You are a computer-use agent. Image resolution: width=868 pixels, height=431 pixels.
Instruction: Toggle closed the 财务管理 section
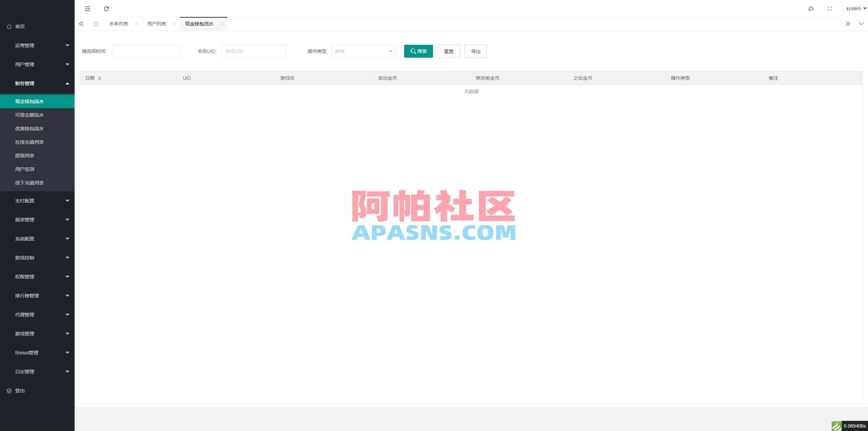pyautogui.click(x=37, y=83)
